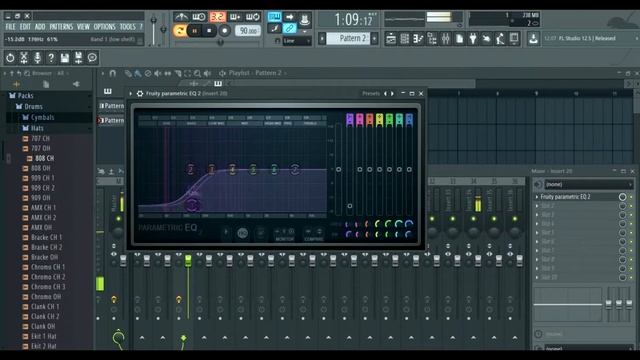Screen dimensions: 640x360
Task: Select the playlist zoom magnifier tool
Action: click(x=198, y=73)
